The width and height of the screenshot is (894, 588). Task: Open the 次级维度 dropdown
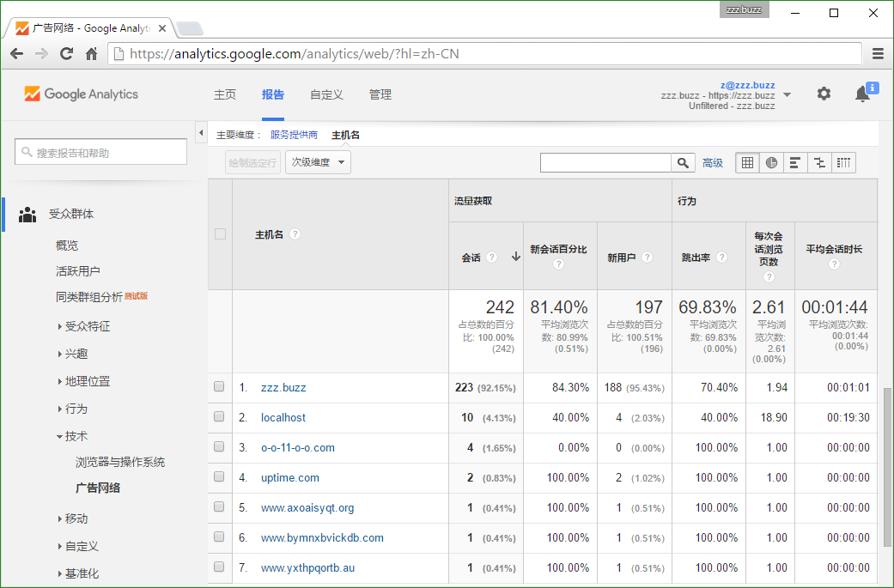(318, 162)
